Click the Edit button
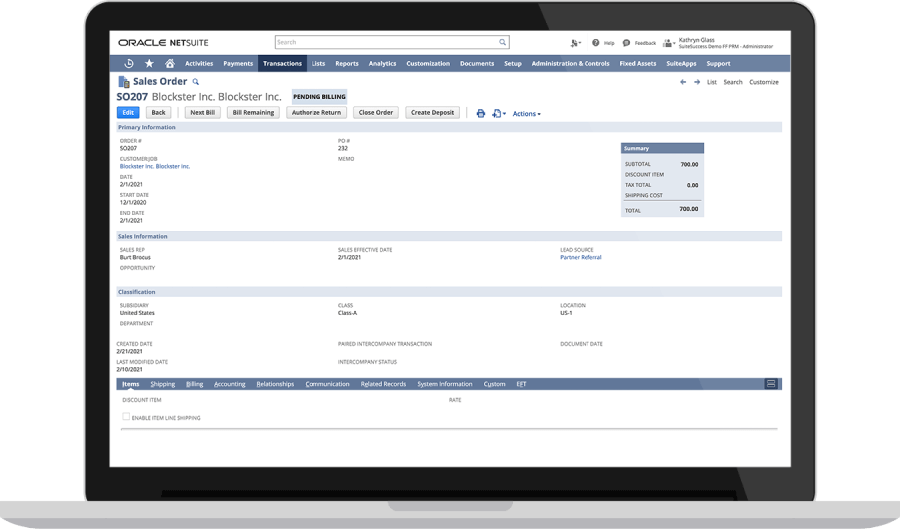 (x=128, y=112)
